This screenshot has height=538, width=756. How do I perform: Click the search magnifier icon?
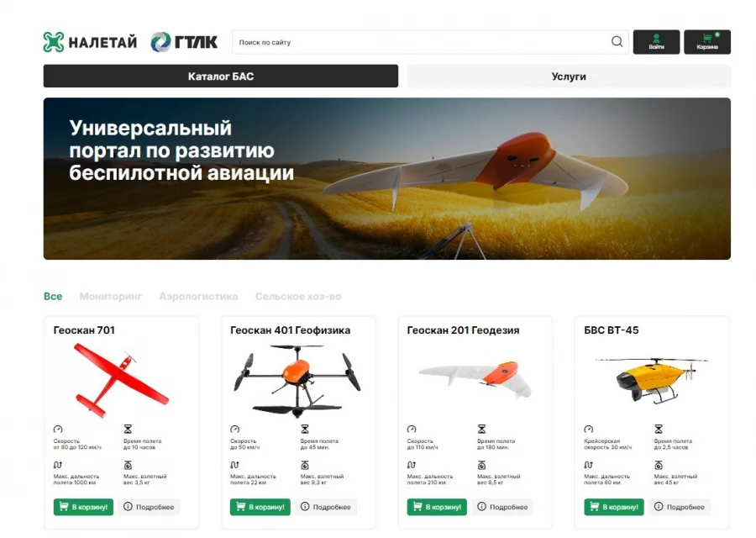coord(617,41)
